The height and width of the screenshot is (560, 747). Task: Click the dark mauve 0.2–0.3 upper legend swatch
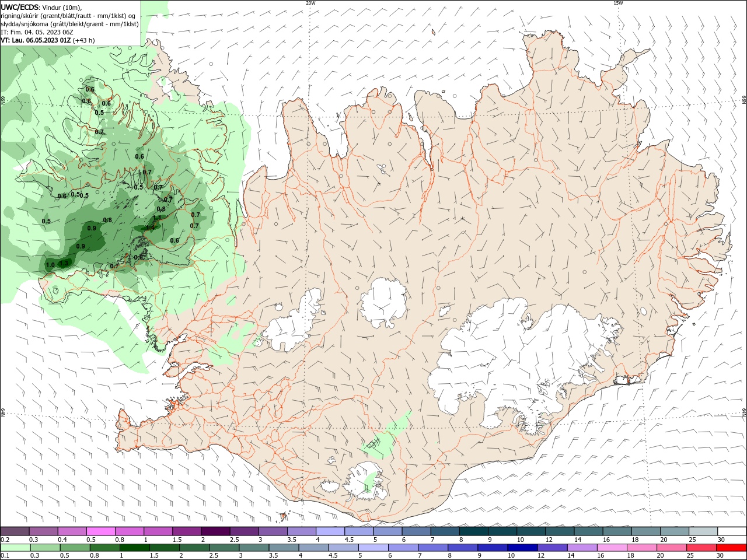pyautogui.click(x=15, y=531)
